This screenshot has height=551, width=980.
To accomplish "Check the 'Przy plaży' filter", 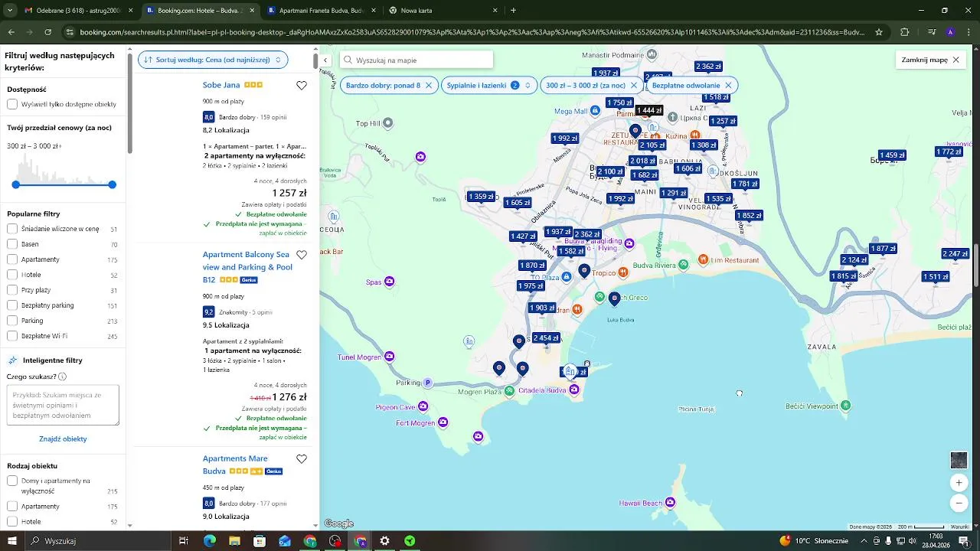I will [12, 290].
